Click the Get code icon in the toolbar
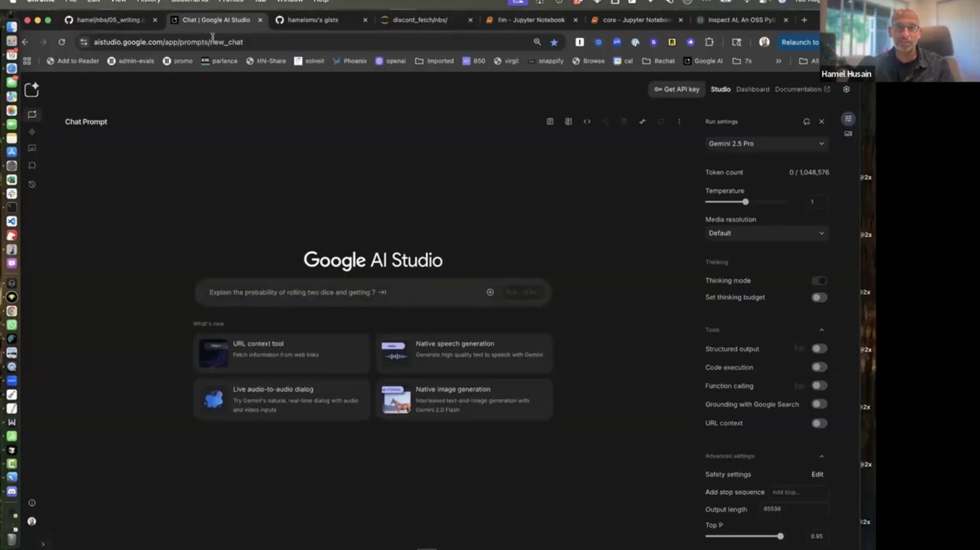The height and width of the screenshot is (550, 980). coord(587,122)
